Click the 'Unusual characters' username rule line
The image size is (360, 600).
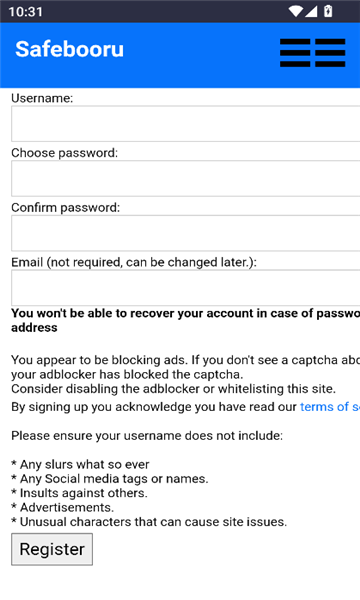coord(149,522)
